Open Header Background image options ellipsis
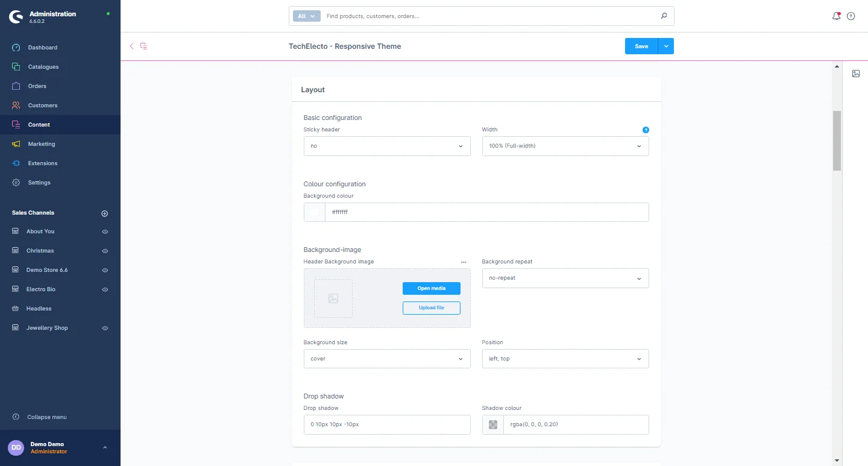The height and width of the screenshot is (466, 868). click(464, 262)
